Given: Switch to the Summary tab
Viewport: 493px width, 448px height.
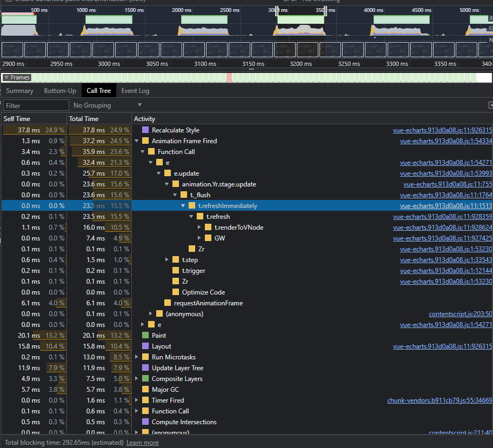Looking at the screenshot, I should 19,91.
